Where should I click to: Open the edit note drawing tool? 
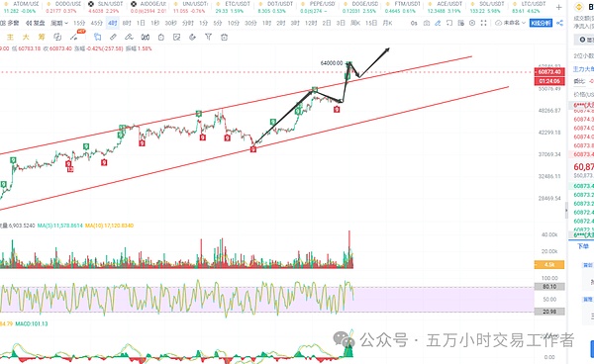click(176, 37)
